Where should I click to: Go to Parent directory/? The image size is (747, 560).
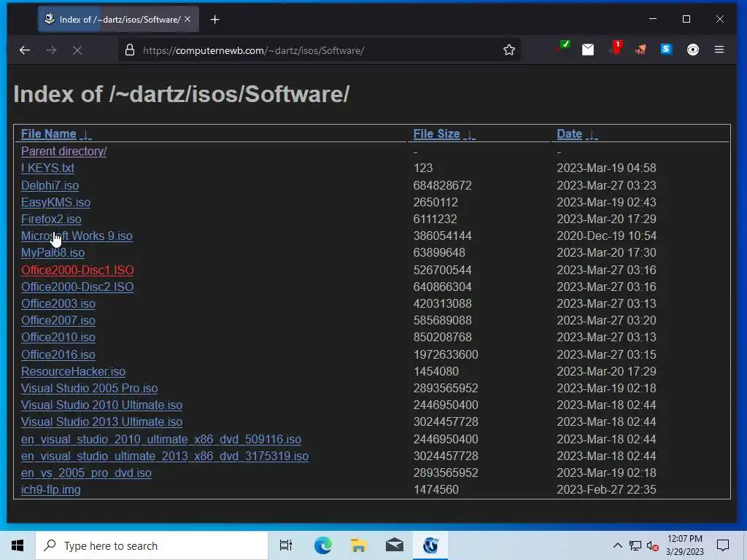[x=64, y=152]
